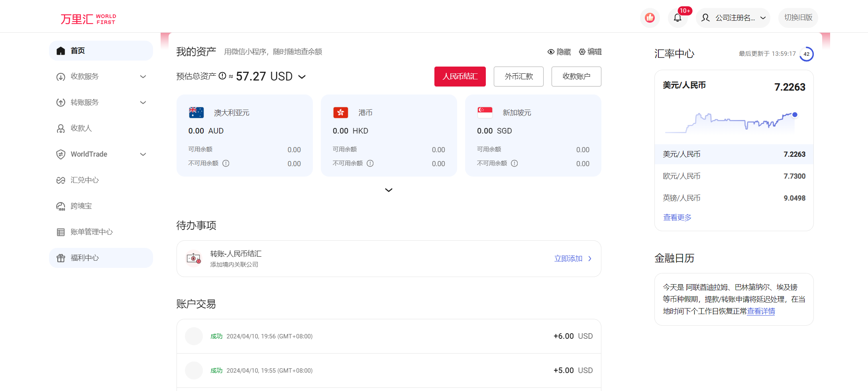The height and width of the screenshot is (391, 868).
Task: Open the 公司注册名 account dropdown
Action: pos(732,18)
